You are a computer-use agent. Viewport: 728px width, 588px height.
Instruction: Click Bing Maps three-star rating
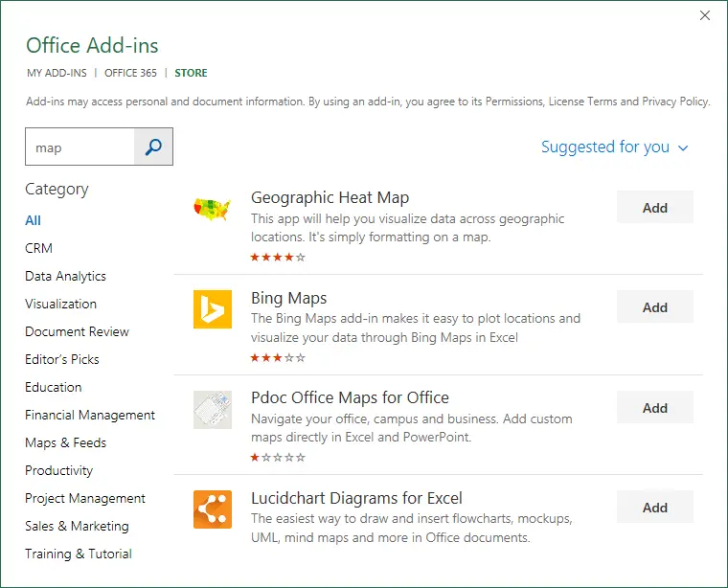pyautogui.click(x=278, y=357)
